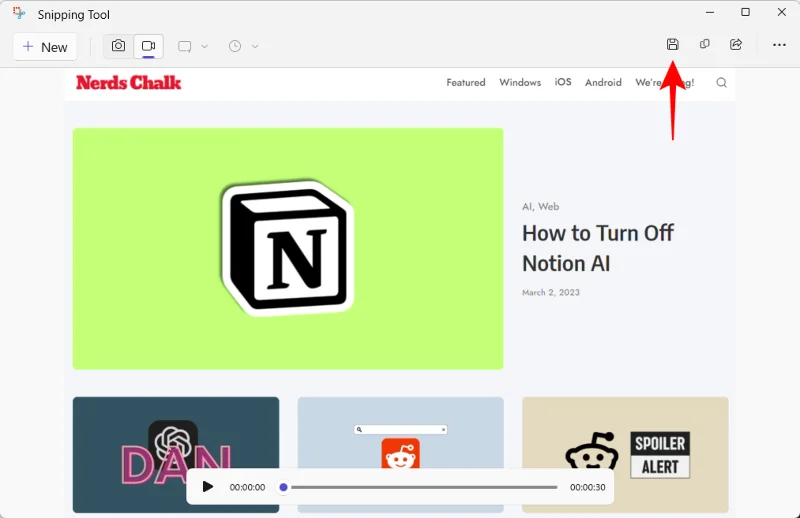The image size is (800, 518).
Task: Click the video seek slider handle
Action: [x=284, y=487]
